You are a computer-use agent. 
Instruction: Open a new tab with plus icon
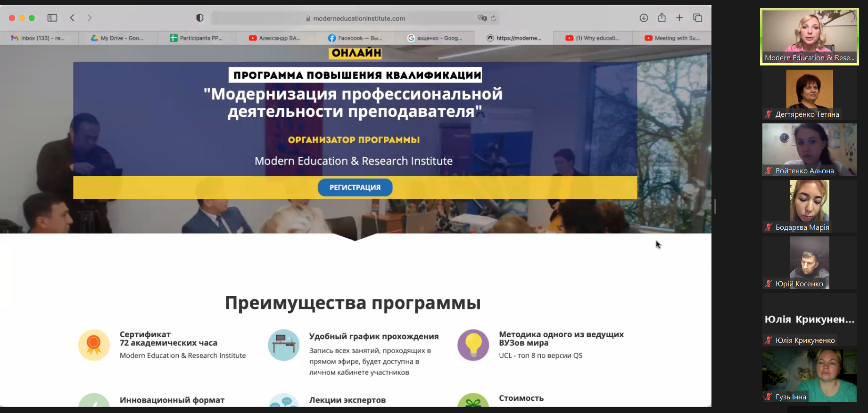tap(679, 18)
